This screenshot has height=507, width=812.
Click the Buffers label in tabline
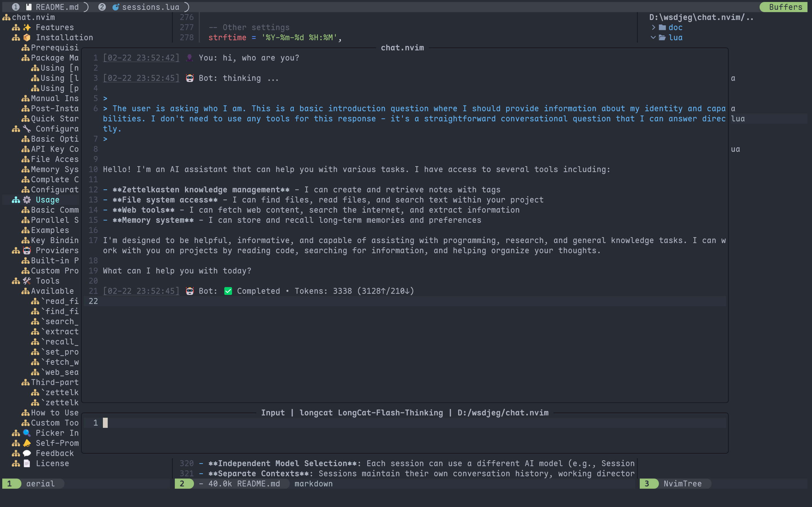coord(785,7)
